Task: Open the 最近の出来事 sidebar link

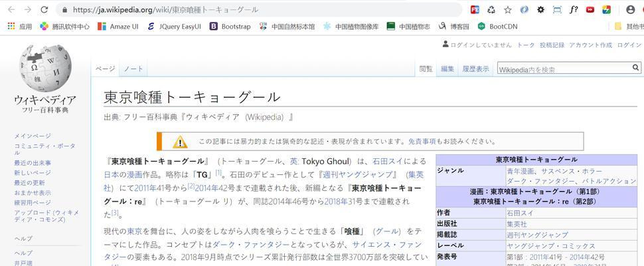Action: [x=33, y=163]
